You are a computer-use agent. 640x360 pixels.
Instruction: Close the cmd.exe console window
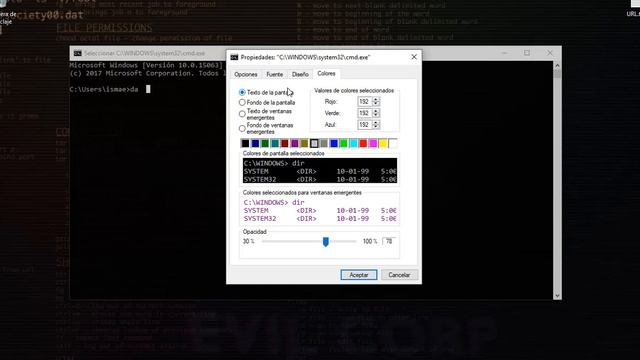click(550, 53)
